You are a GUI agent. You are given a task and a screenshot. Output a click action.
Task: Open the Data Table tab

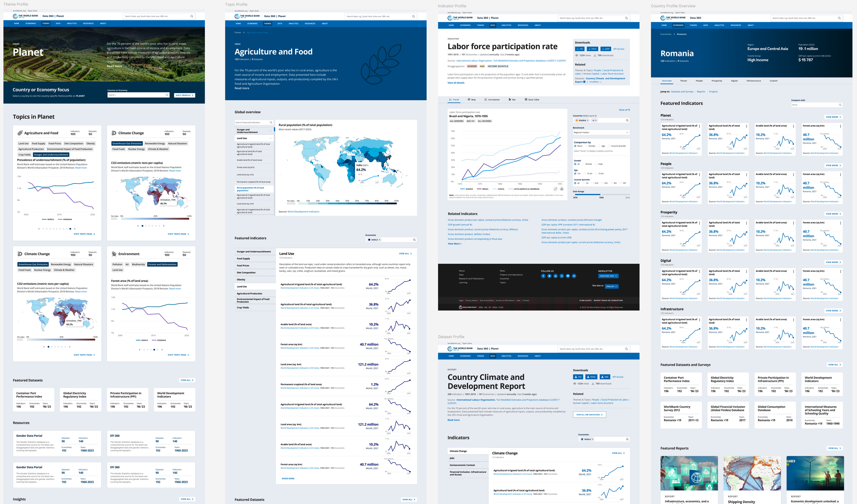click(x=532, y=100)
